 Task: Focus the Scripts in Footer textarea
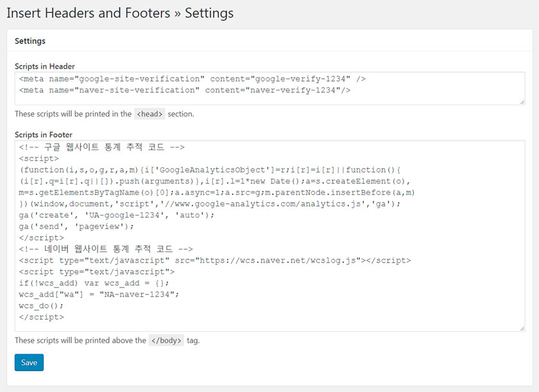point(270,235)
